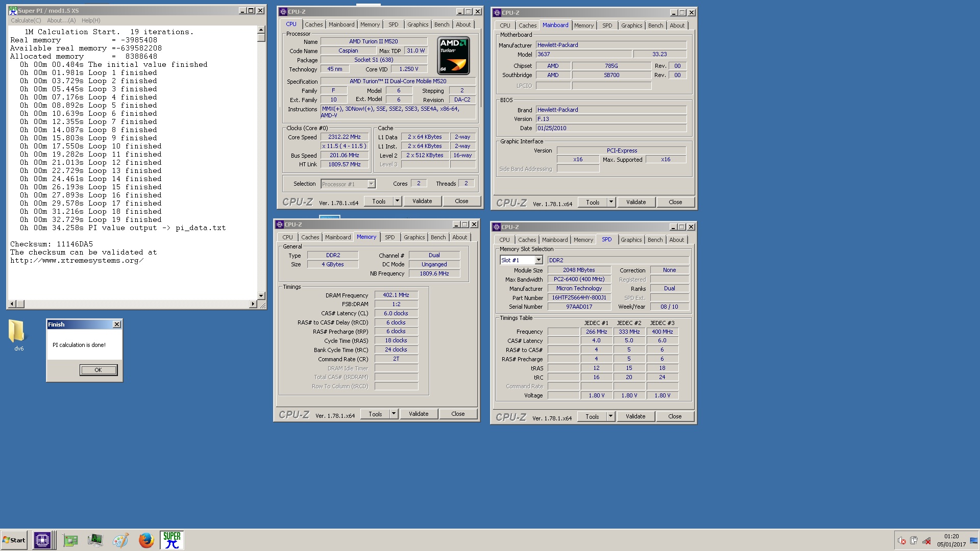Click the CPU tab window's CPU-Z title icon

[x=283, y=12]
